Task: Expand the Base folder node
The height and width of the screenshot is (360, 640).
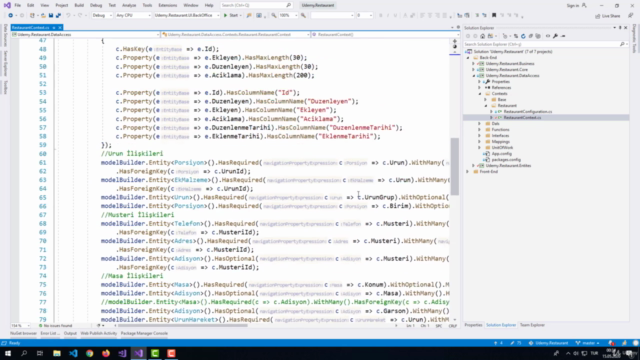Action: pos(486,100)
